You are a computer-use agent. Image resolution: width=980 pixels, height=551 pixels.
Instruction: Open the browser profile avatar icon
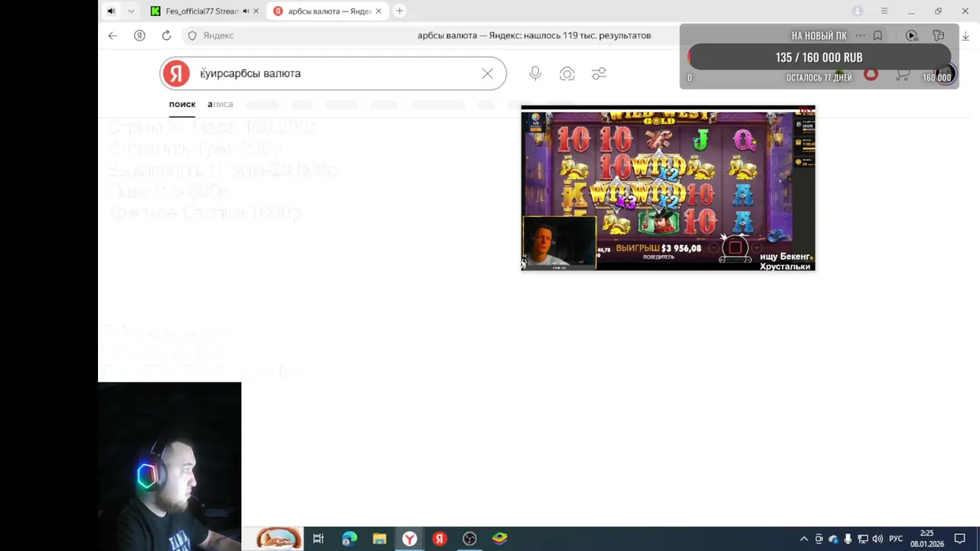click(857, 11)
